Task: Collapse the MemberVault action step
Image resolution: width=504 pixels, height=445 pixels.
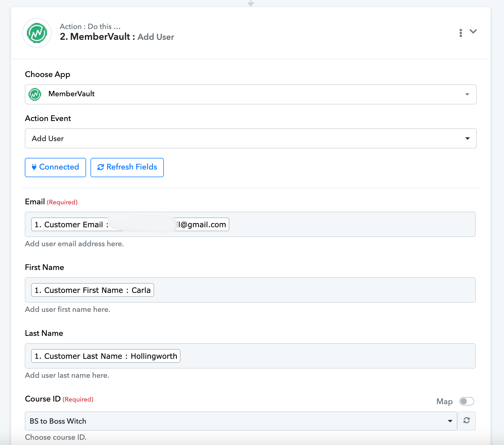Action: tap(473, 32)
